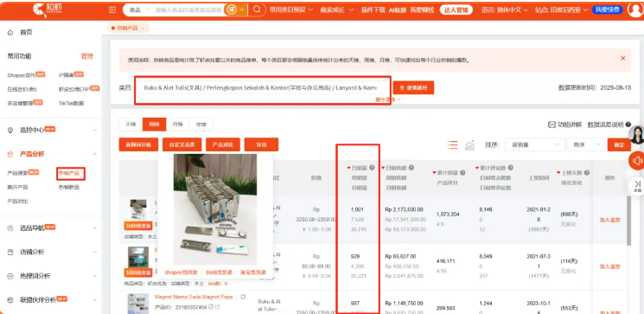Open the 语言 language dropdown
This screenshot has height=314, width=644.
click(505, 10)
